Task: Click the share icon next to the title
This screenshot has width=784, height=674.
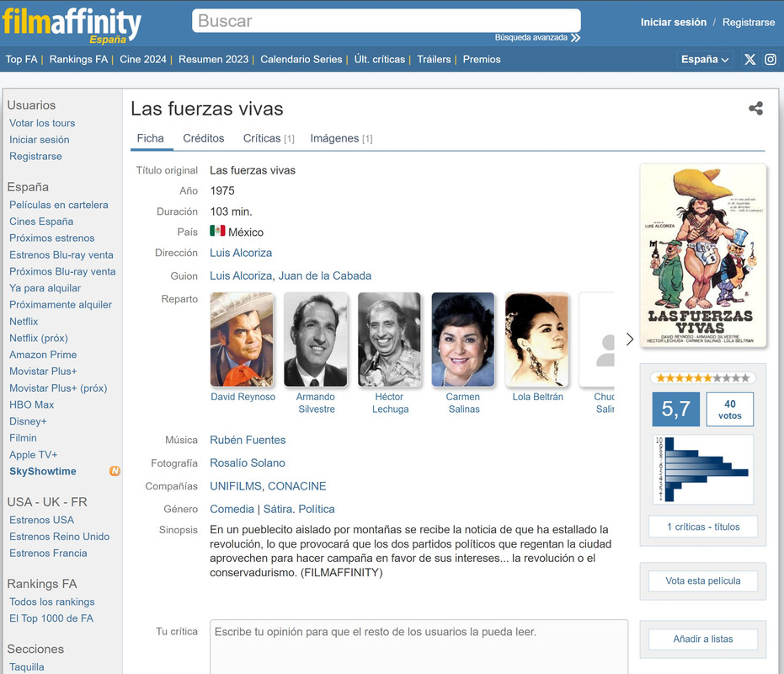Action: tap(755, 109)
